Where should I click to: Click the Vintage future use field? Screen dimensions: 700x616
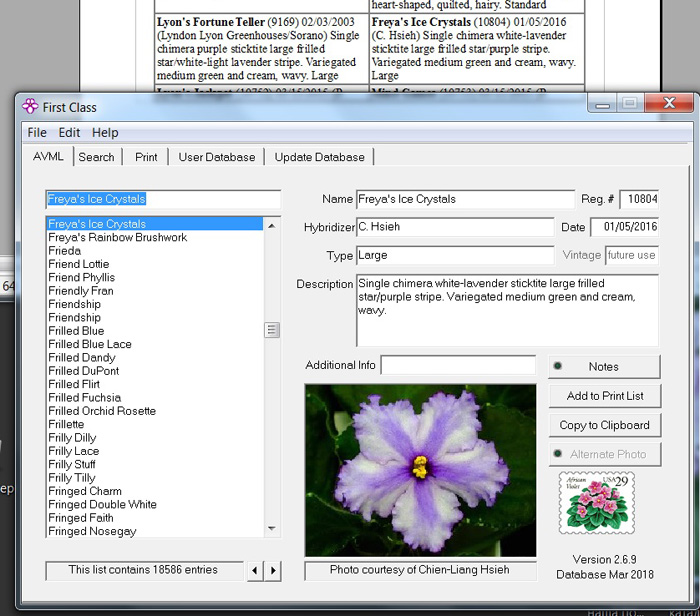(631, 255)
